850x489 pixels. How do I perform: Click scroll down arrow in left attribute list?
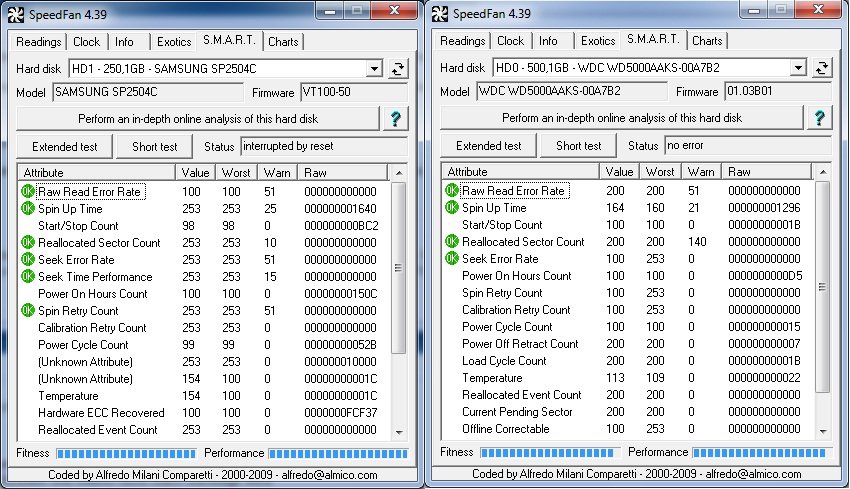(x=399, y=432)
